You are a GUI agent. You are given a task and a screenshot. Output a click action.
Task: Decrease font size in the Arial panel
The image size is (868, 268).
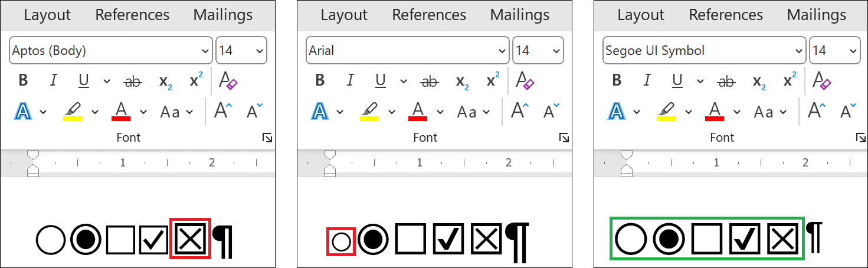click(551, 110)
